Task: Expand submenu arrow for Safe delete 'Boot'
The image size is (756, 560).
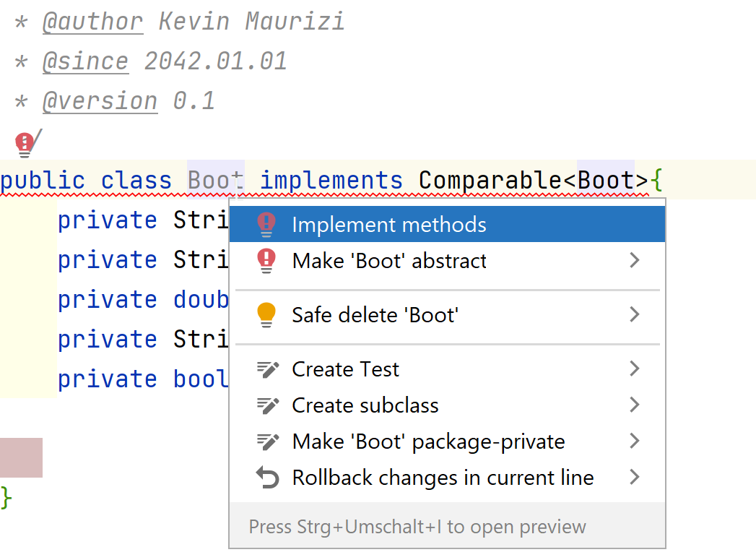Action: coord(635,314)
